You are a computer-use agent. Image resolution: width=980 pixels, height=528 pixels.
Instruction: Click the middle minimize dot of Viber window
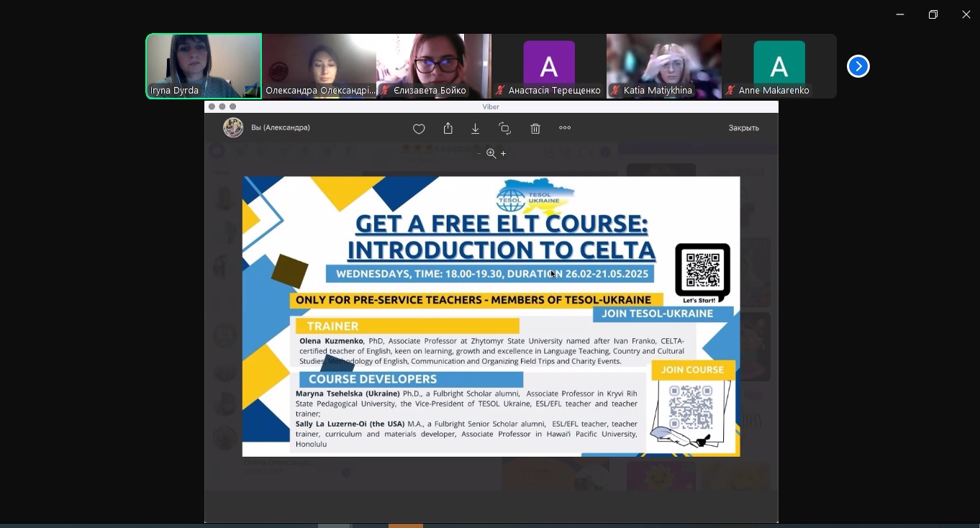click(x=222, y=106)
